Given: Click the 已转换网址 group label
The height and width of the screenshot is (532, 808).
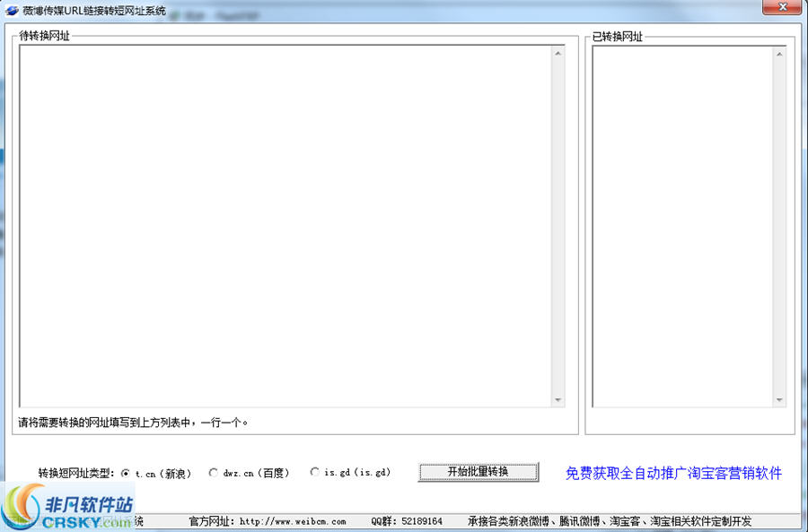Looking at the screenshot, I should click(x=618, y=38).
